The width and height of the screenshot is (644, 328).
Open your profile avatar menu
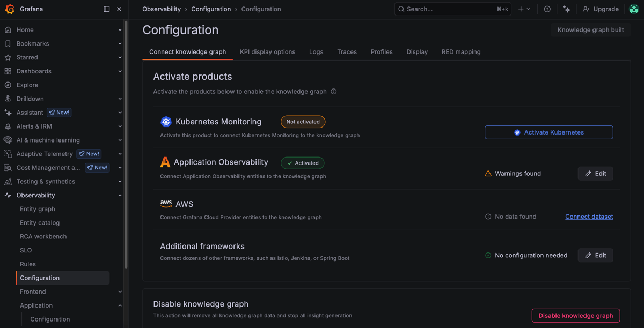point(635,9)
